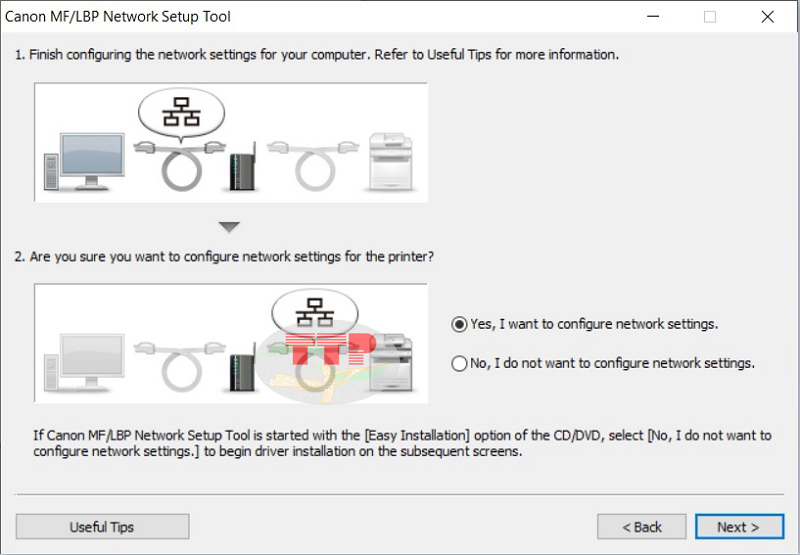
Task: Click the down arrow between the two steps
Action: pyautogui.click(x=230, y=228)
